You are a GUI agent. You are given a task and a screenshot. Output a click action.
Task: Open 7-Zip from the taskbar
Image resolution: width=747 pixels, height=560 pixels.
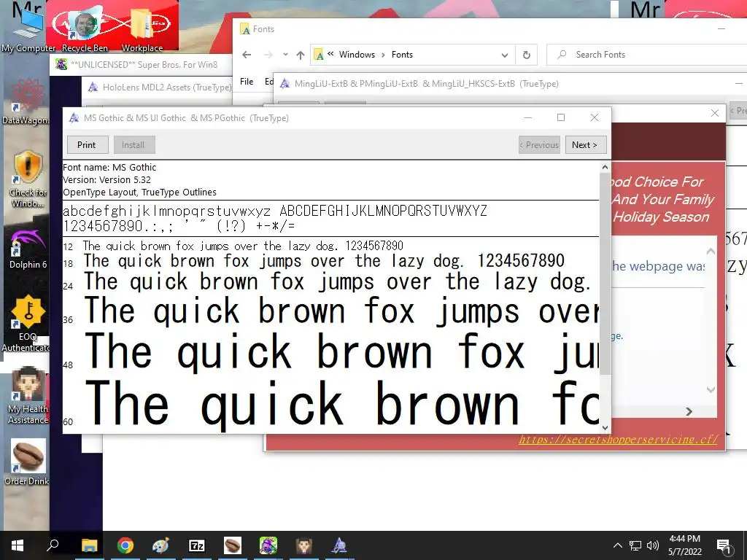(197, 545)
